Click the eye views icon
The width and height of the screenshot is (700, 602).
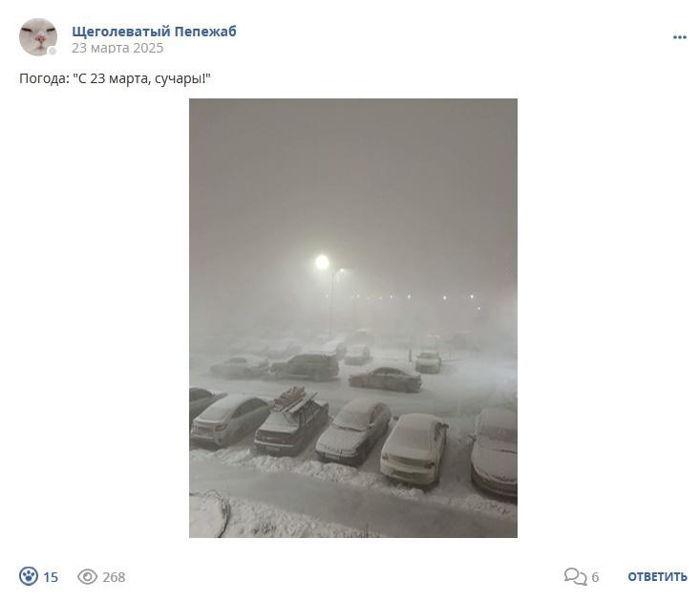tap(87, 576)
